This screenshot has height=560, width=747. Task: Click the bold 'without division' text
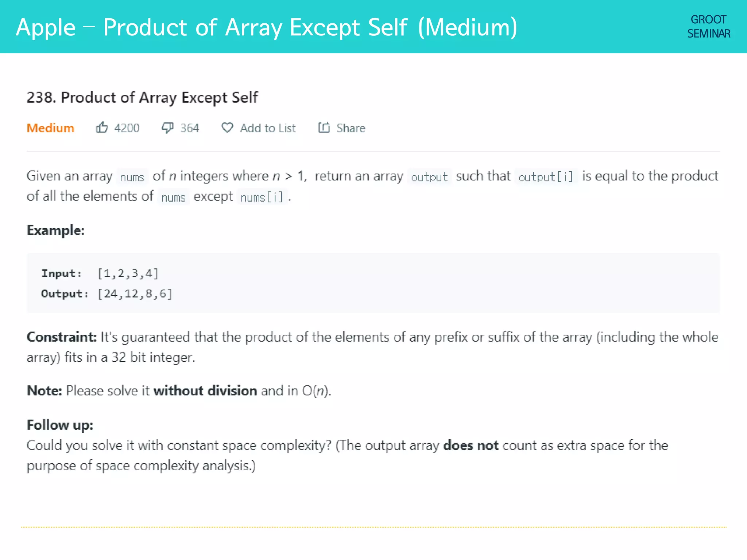click(x=205, y=390)
